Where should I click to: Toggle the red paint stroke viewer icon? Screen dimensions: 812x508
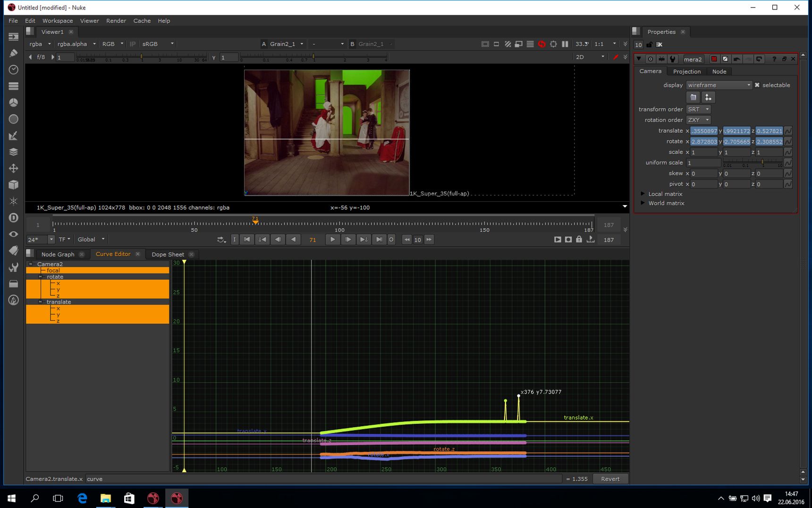pyautogui.click(x=616, y=57)
